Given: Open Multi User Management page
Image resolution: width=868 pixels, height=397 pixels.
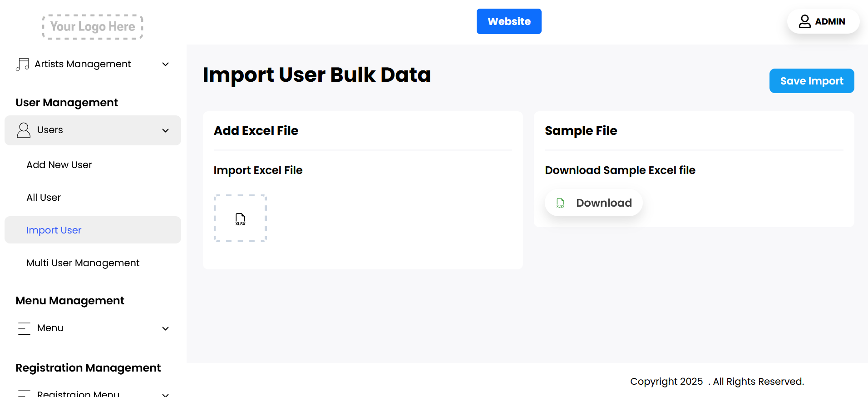Looking at the screenshot, I should (x=83, y=263).
